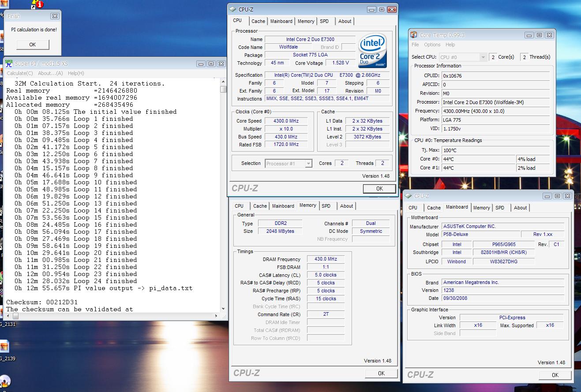This screenshot has height=392, width=581.
Task: Open SPD tab in CPU-Z Mainboard window
Action: (x=500, y=208)
